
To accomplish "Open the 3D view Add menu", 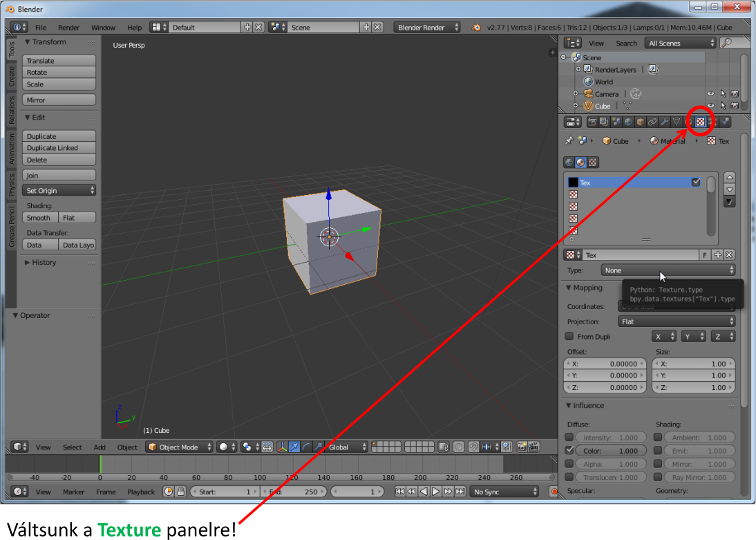I will 100,447.
